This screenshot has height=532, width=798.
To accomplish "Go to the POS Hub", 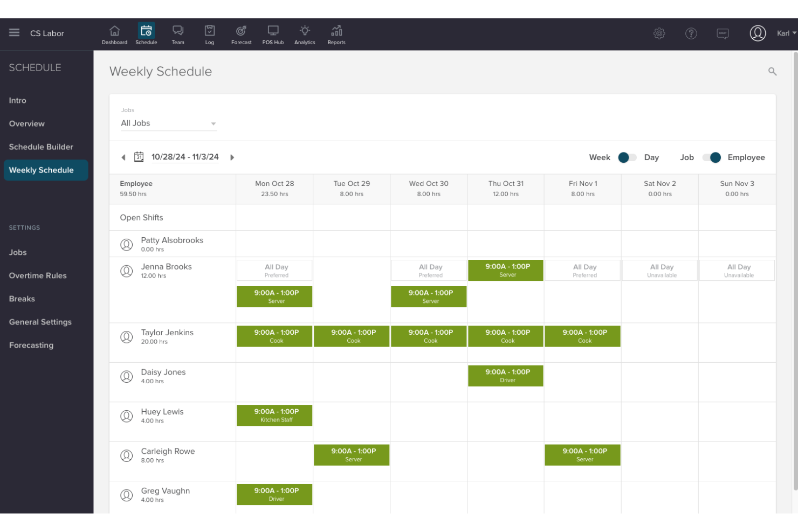I will 273,33.
